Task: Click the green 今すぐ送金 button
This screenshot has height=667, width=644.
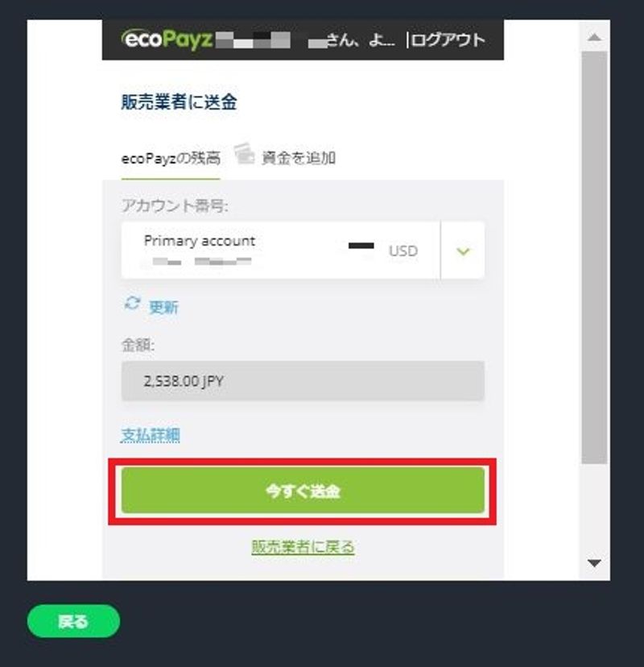Action: coord(303,491)
